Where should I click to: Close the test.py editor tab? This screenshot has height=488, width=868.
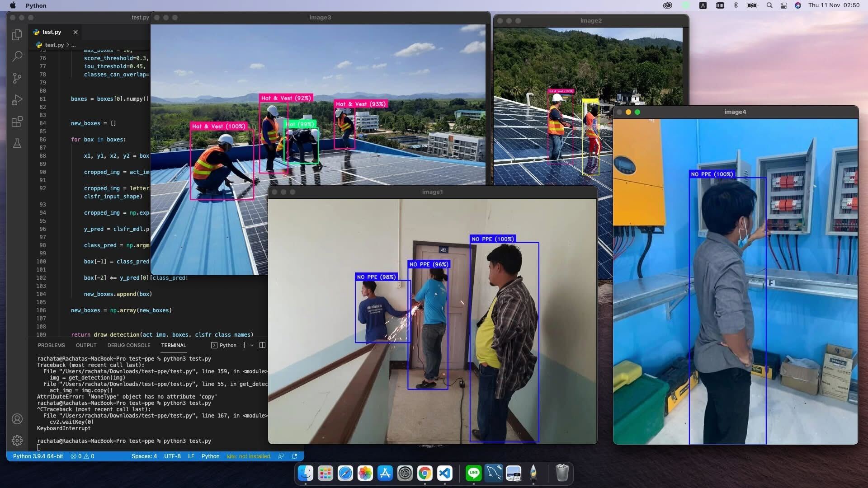[x=75, y=32]
